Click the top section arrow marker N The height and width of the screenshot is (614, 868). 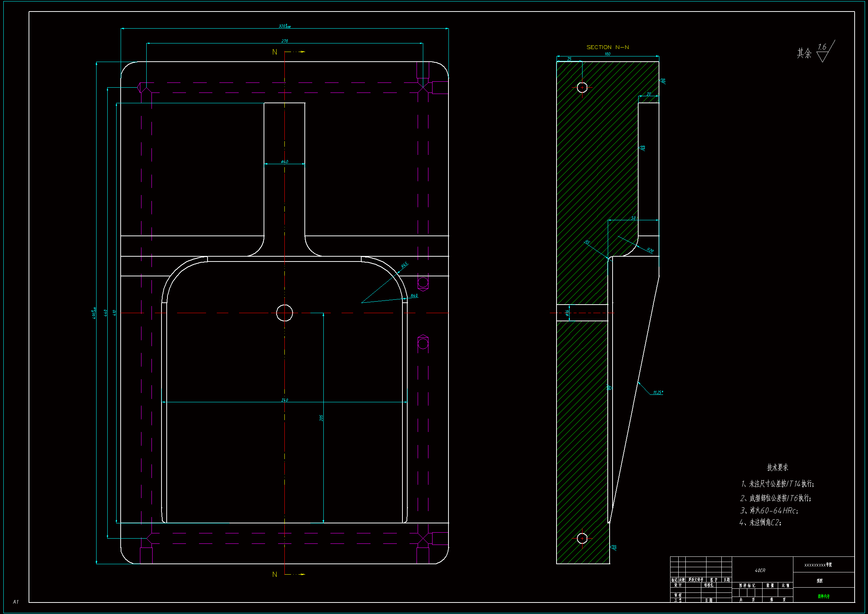pos(275,52)
